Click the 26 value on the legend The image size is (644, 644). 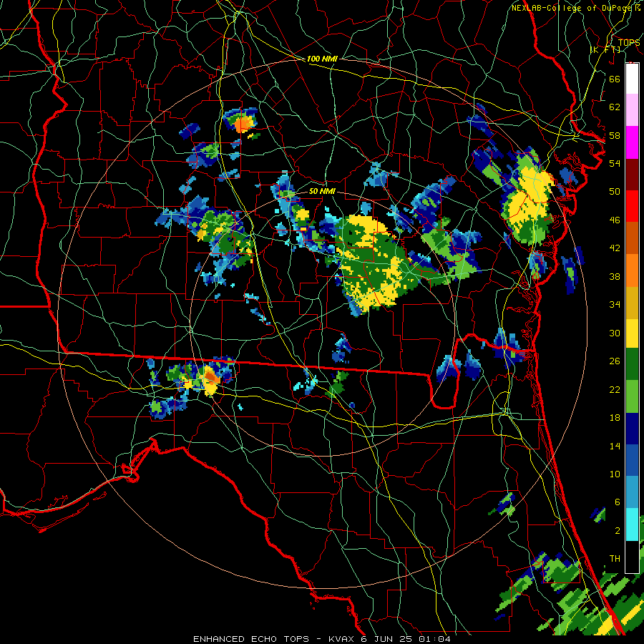coord(615,361)
